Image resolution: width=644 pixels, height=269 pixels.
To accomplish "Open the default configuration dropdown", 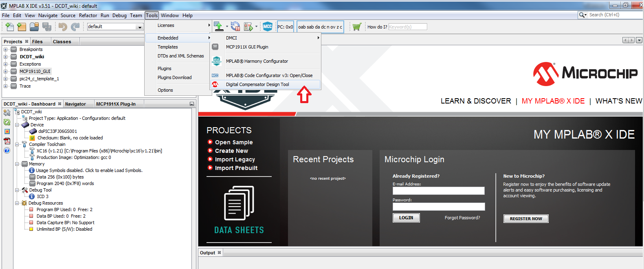I will click(140, 27).
